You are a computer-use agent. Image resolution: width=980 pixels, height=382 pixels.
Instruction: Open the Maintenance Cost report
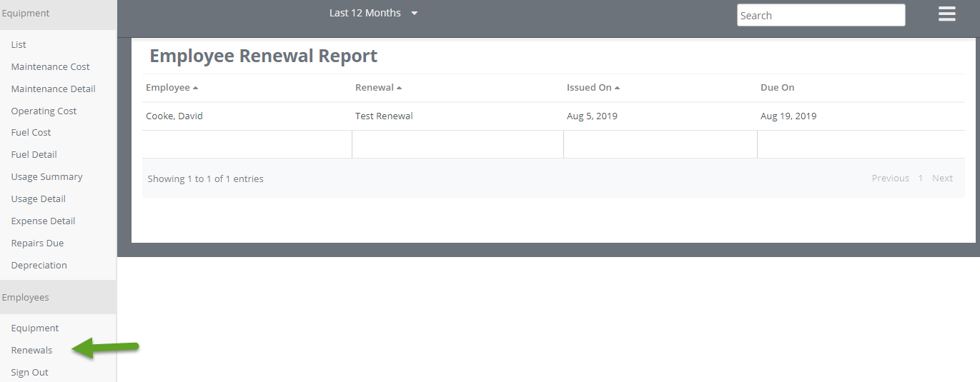tap(51, 66)
